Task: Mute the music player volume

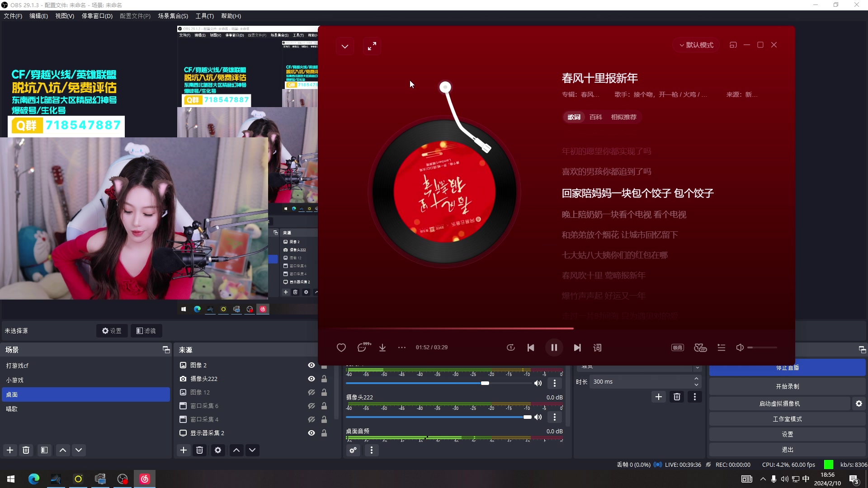Action: (x=740, y=347)
